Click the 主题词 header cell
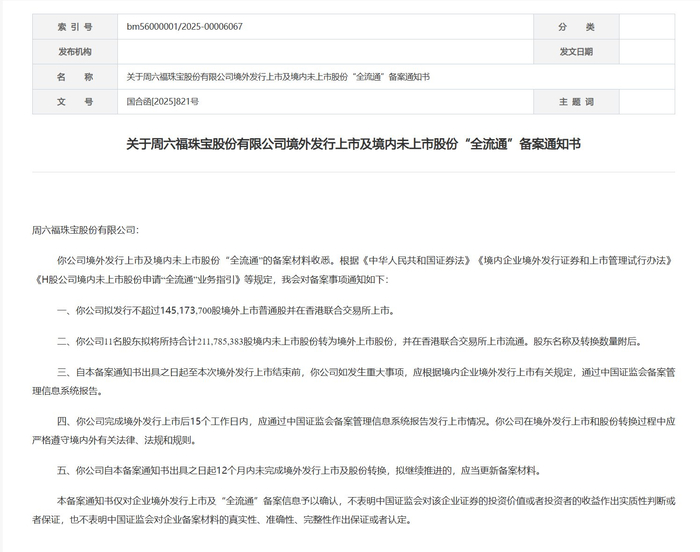Viewport: 700px width, 552px height. (x=576, y=102)
